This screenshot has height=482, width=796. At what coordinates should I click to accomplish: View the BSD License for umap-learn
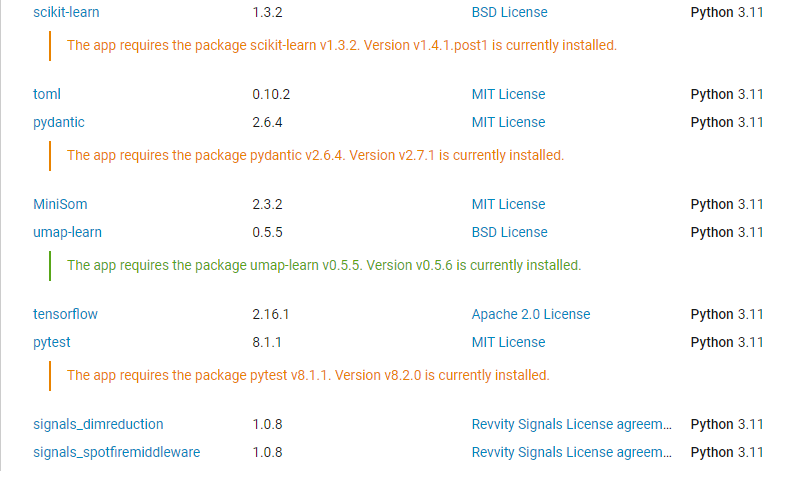(x=509, y=233)
